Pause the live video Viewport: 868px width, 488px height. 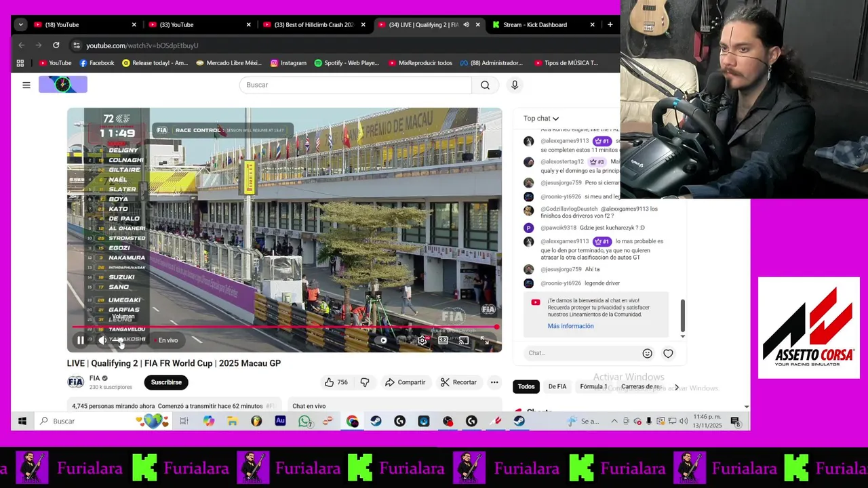coord(80,340)
